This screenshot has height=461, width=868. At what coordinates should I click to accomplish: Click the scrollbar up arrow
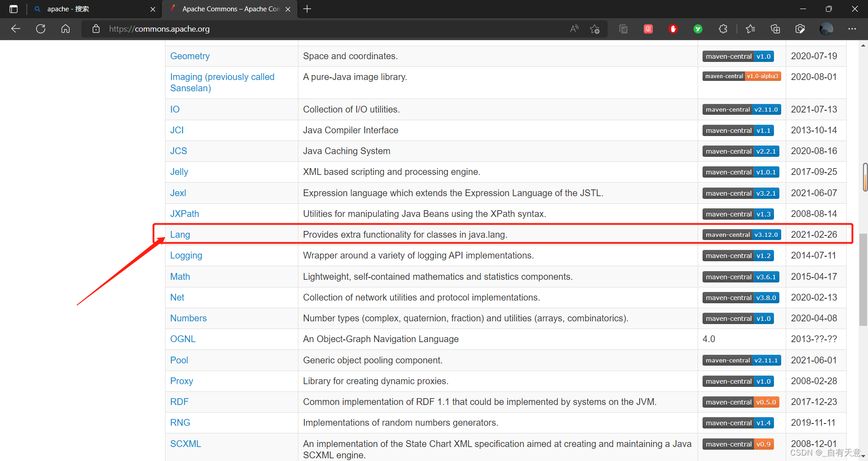point(863,45)
